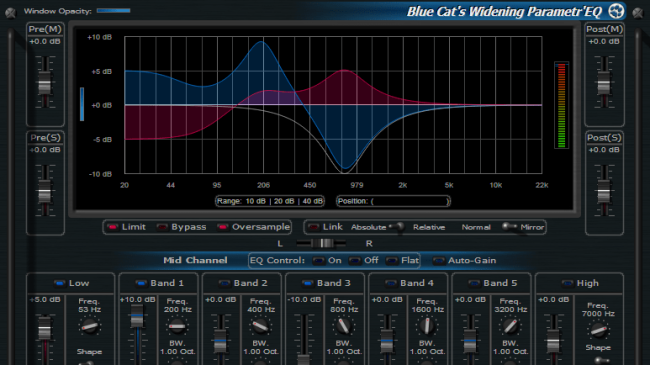Viewport: 650px width, 365px height.
Task: Click the Band 2 400 Hz value
Action: point(261,310)
